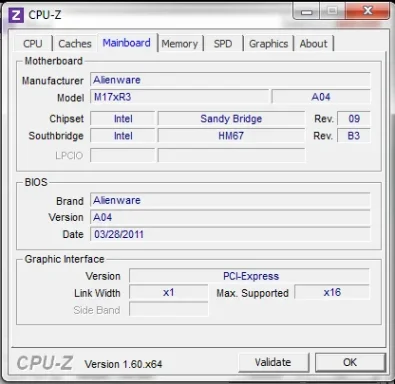
Task: Close the CPU-Z window
Action: point(368,11)
